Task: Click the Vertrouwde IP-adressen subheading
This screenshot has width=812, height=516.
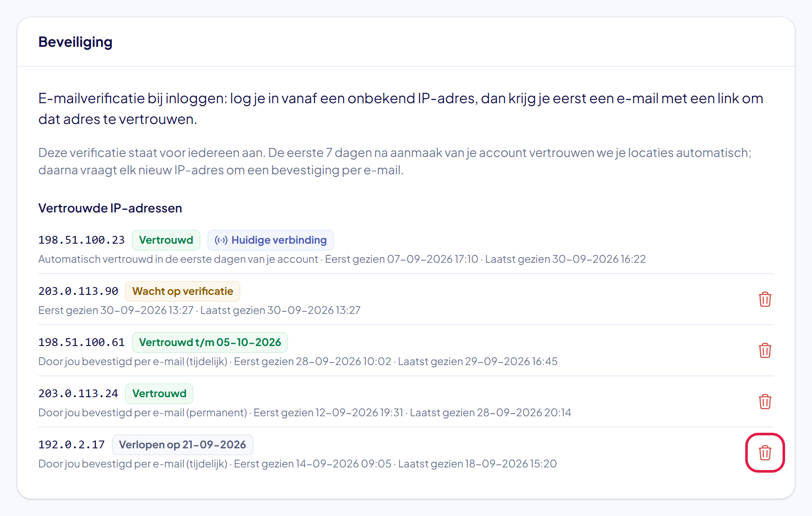Action: [x=110, y=208]
